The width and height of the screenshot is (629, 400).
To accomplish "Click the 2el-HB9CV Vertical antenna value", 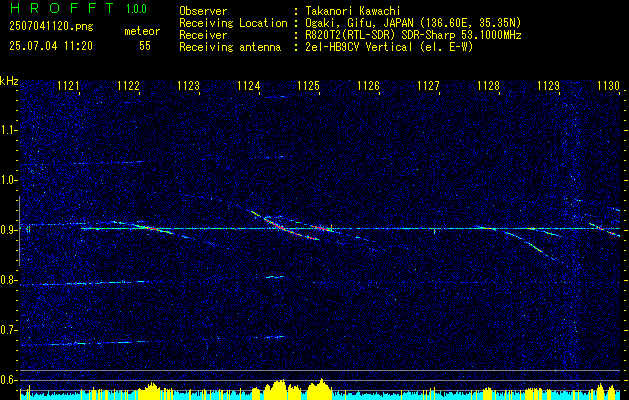I will (x=389, y=47).
